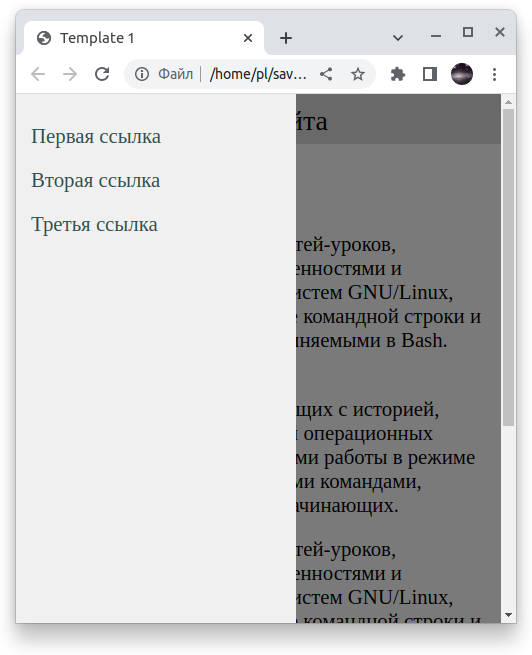This screenshot has width=532, height=655.
Task: Click the 'ми работы в режиме' text
Action: [x=386, y=457]
